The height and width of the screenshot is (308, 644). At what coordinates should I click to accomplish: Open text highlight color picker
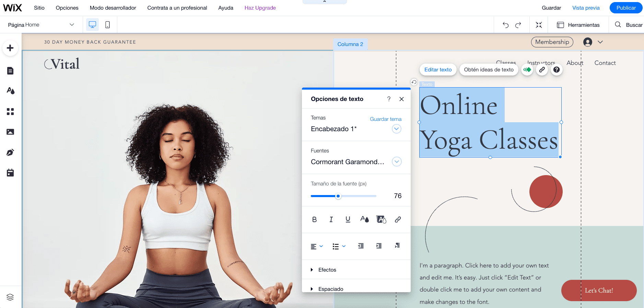(381, 219)
